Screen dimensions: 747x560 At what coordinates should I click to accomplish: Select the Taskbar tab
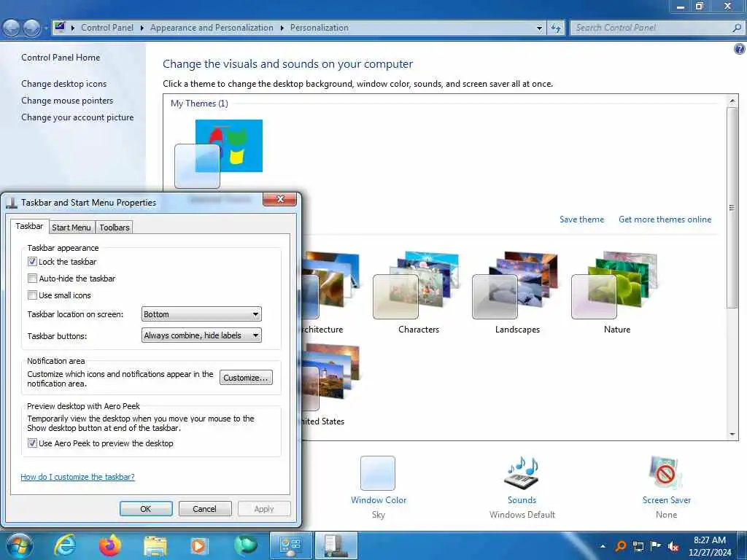pos(29,226)
